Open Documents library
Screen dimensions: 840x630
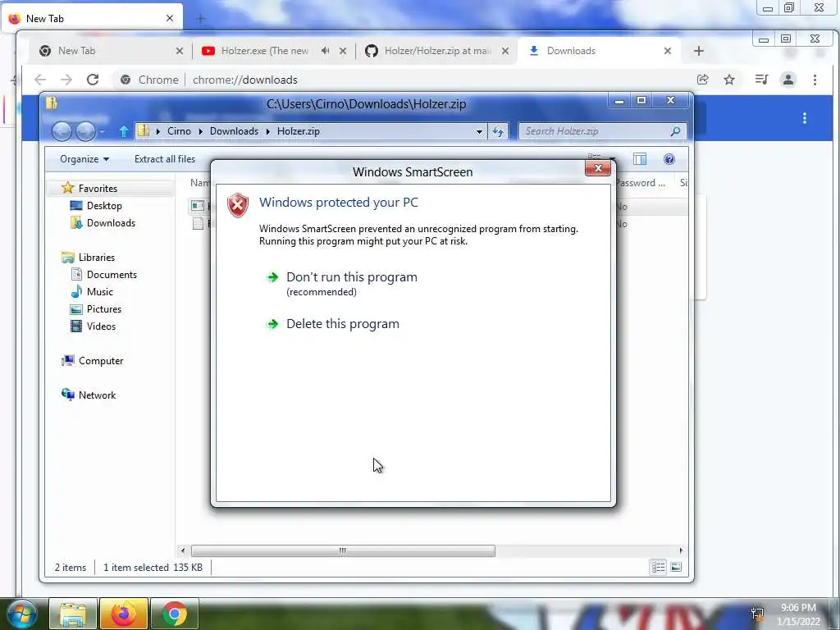(x=112, y=274)
